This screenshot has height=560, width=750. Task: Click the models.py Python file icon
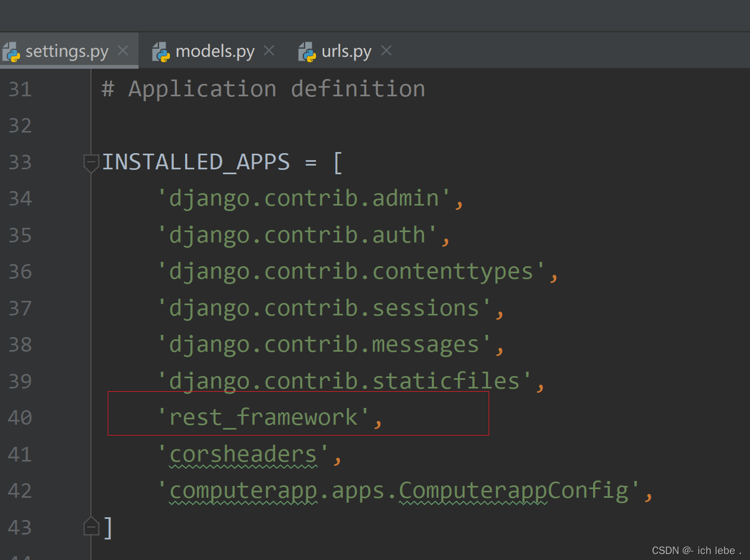click(161, 52)
